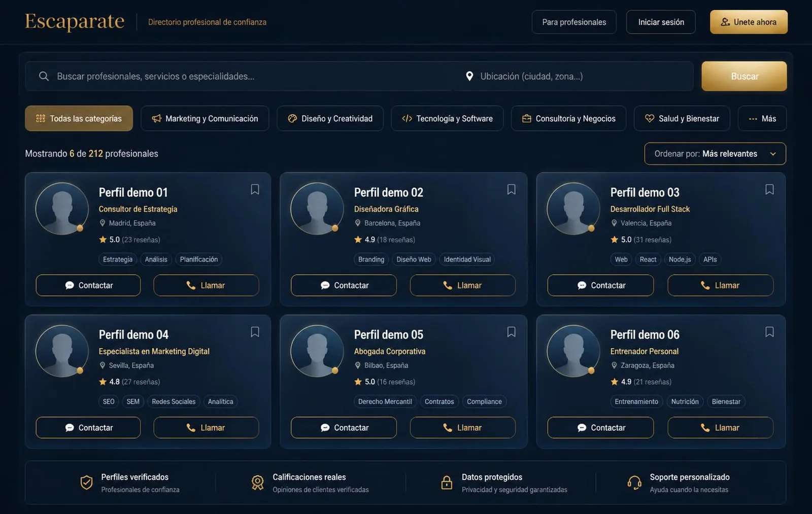Click the Ubicación input field
This screenshot has width=812, height=514.
573,76
